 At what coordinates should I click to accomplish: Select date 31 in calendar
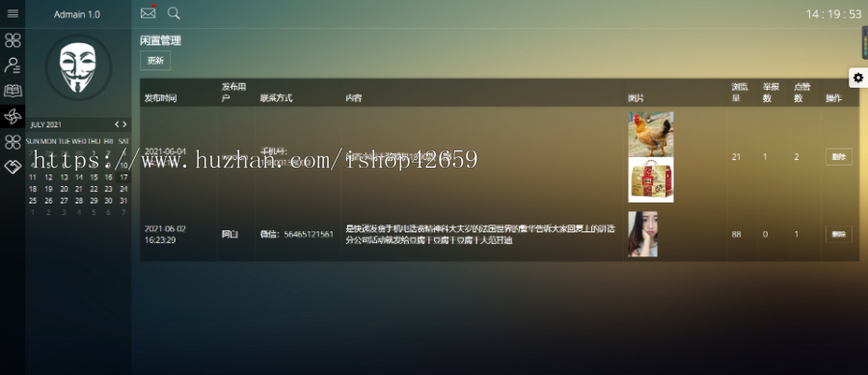(124, 201)
